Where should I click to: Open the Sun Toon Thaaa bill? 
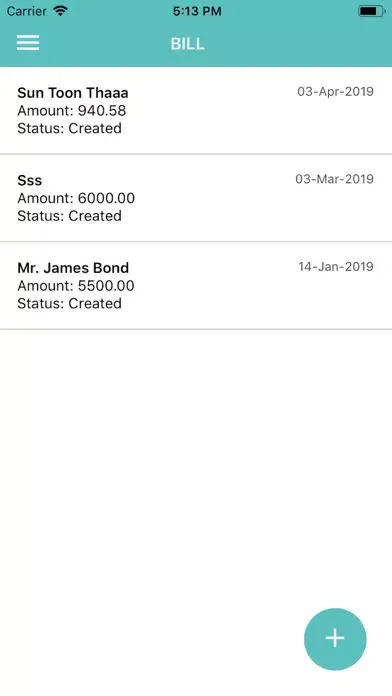(196, 111)
